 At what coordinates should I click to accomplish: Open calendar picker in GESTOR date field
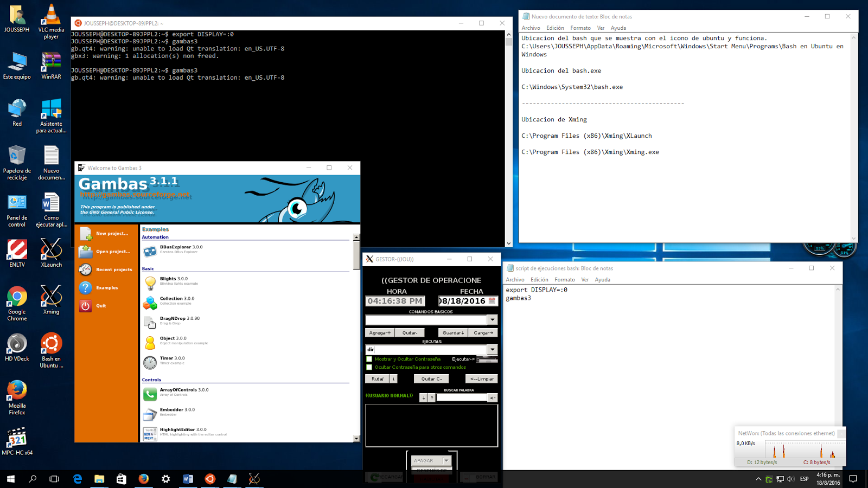(492, 301)
